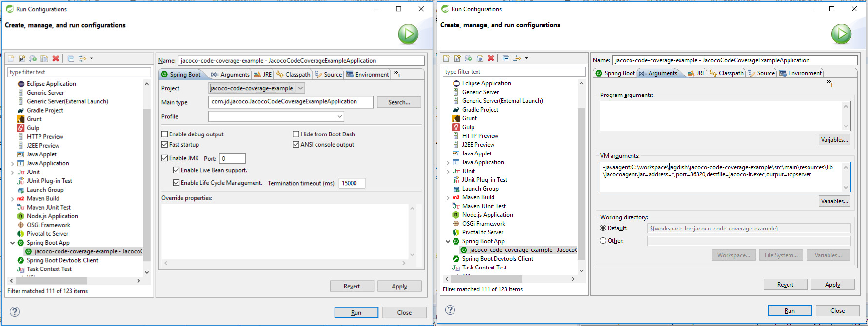This screenshot has height=326, width=868.
Task: Open the Profile dropdown
Action: click(x=339, y=116)
